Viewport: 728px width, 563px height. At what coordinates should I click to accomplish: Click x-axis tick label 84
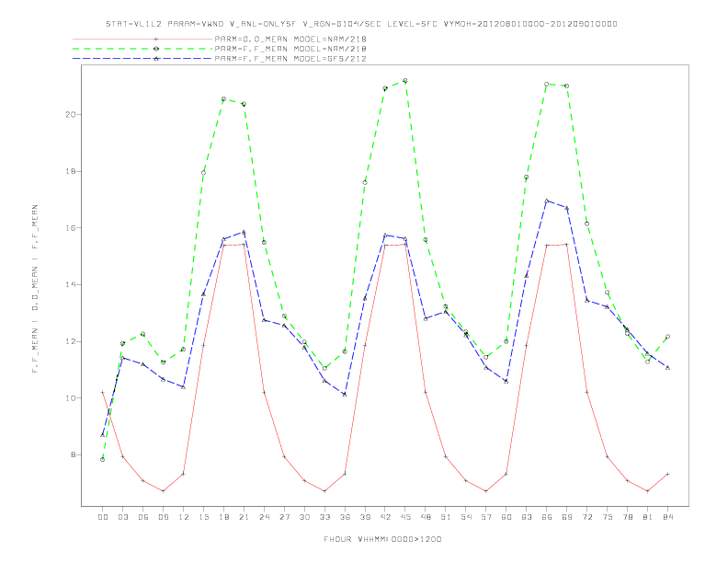point(667,517)
